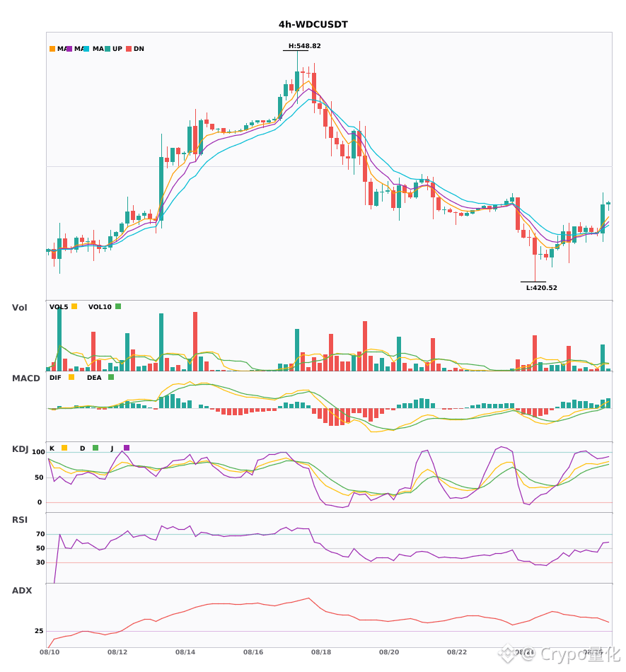The width and height of the screenshot is (626, 672).
Task: Select the 08/16 date label
Action: (253, 652)
